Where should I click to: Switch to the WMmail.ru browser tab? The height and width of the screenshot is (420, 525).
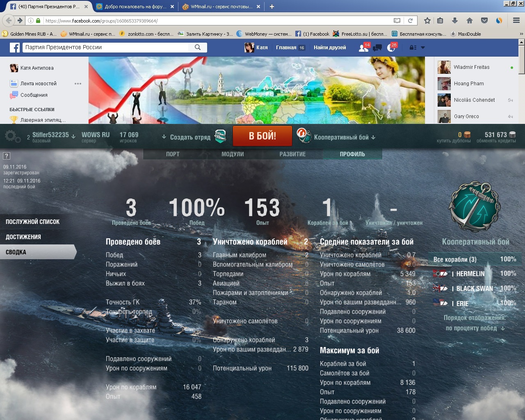click(221, 7)
